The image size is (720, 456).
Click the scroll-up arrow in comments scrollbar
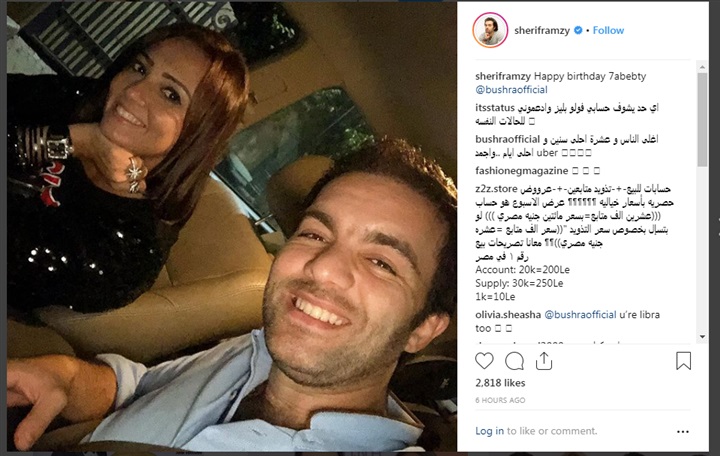702,67
